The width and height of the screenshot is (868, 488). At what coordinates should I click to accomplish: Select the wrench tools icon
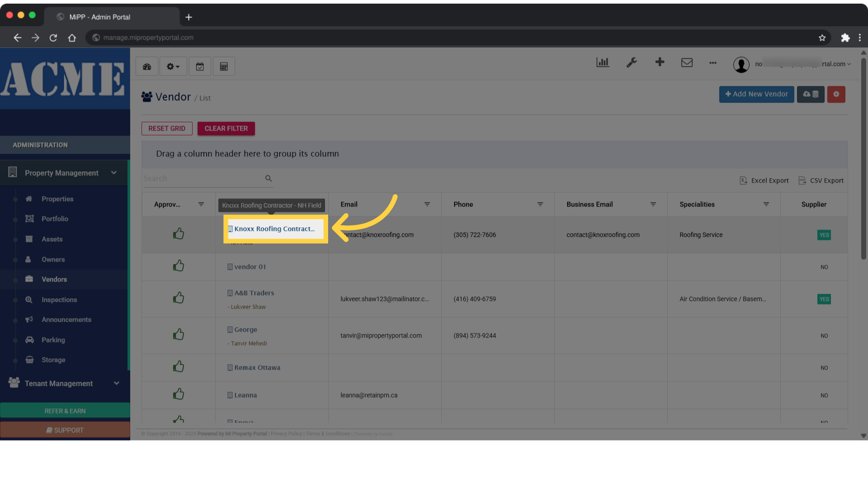click(x=631, y=63)
